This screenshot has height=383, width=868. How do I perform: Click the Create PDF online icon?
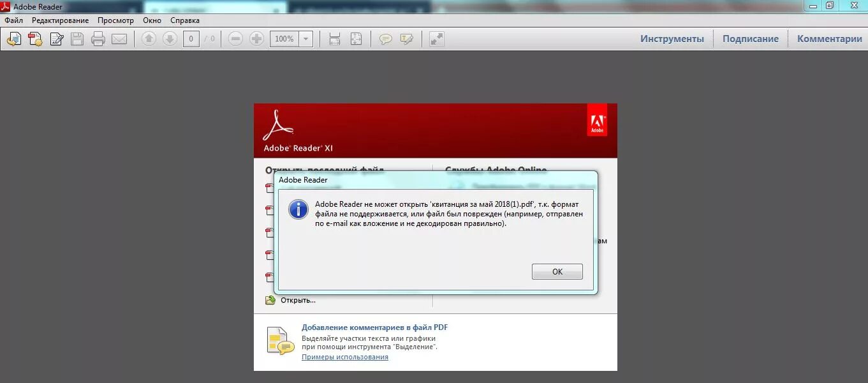(35, 39)
